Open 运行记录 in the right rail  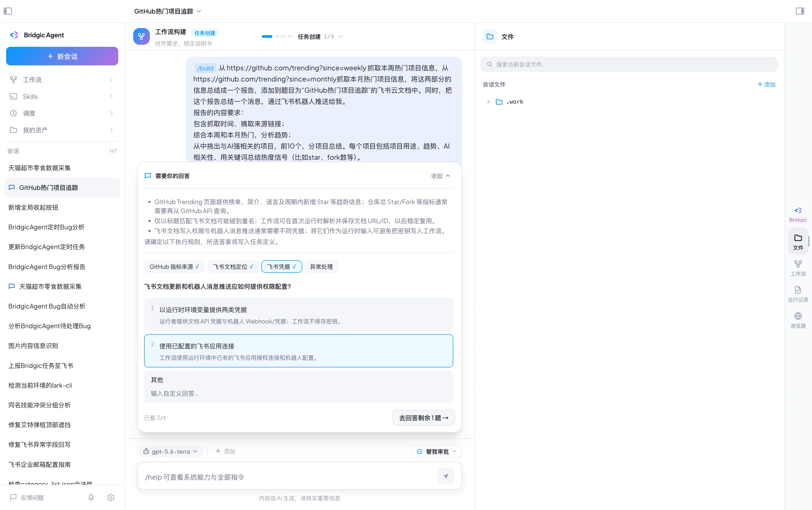pos(798,294)
